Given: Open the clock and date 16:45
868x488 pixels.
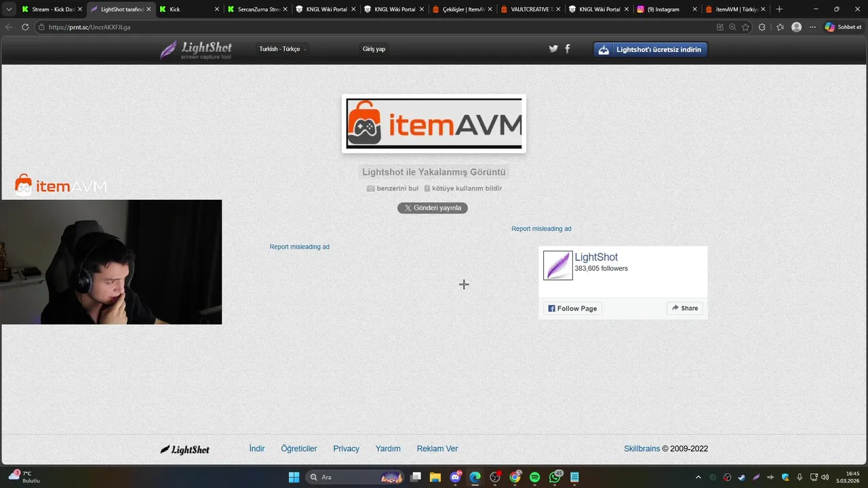Looking at the screenshot, I should pos(848,477).
